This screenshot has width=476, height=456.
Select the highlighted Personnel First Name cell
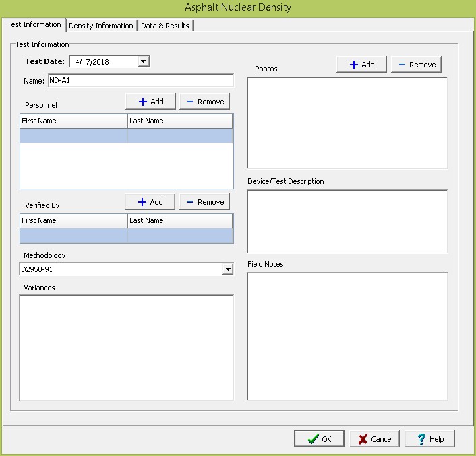(73, 136)
